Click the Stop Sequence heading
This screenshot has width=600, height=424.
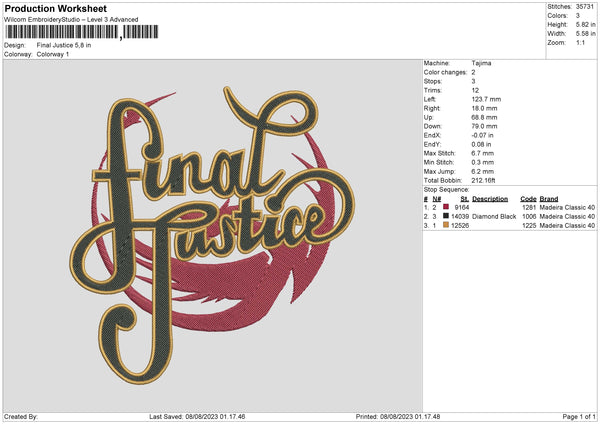coord(446,189)
